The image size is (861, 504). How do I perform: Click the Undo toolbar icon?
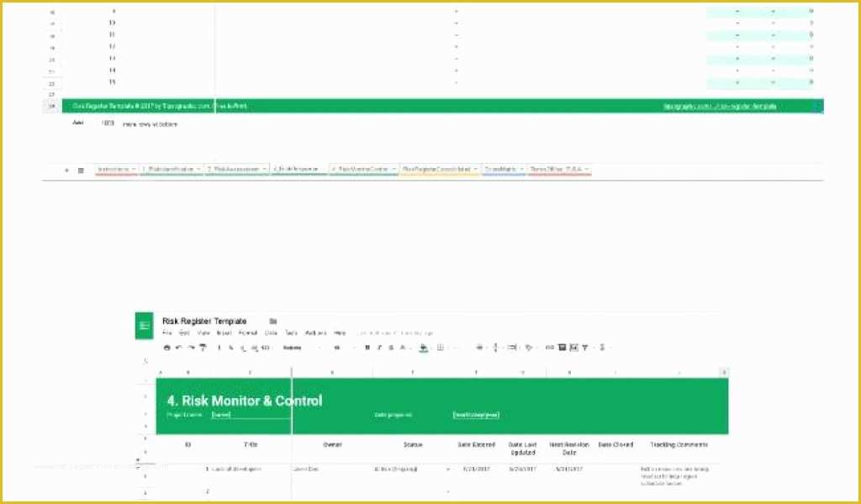(179, 348)
